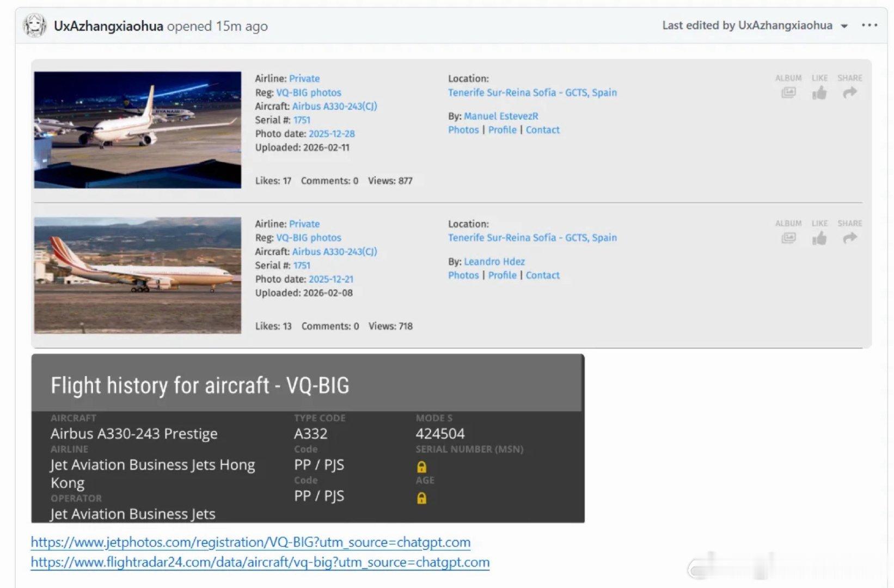Open the night-time aircraft photo thumbnail

138,130
